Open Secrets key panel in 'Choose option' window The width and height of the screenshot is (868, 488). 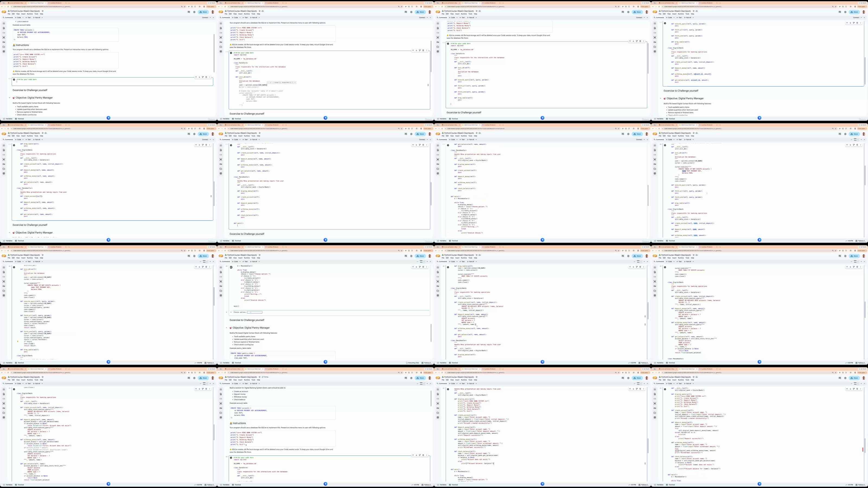pyautogui.click(x=221, y=286)
